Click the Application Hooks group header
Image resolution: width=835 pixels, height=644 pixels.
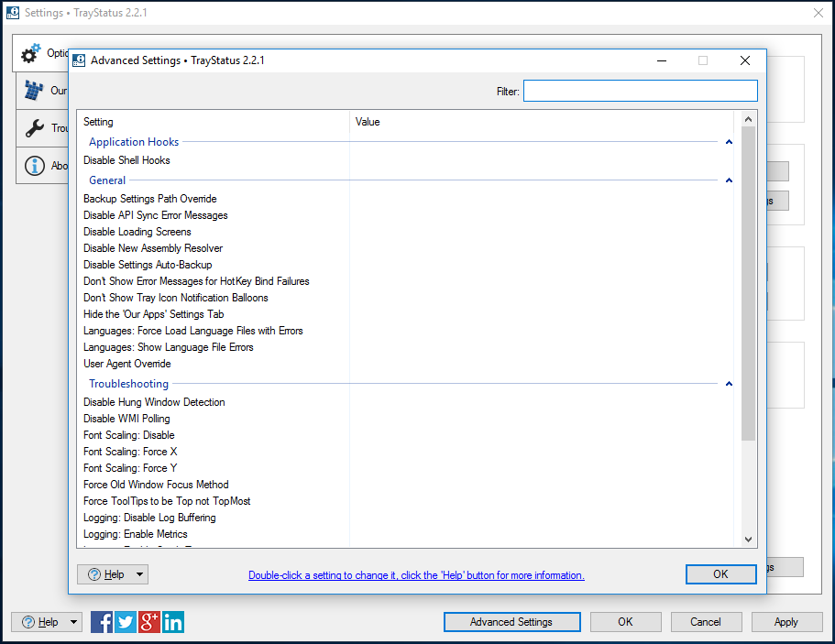pos(134,142)
